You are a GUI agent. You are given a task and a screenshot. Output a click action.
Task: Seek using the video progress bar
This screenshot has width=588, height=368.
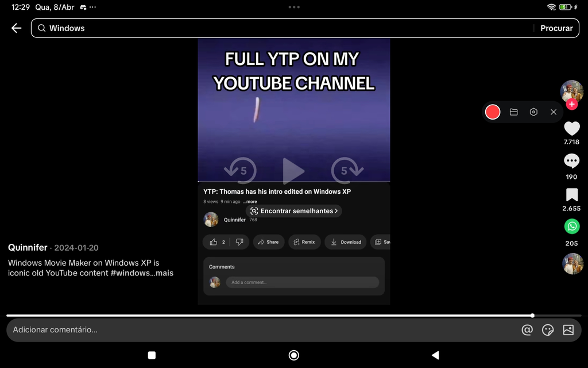pos(294,316)
